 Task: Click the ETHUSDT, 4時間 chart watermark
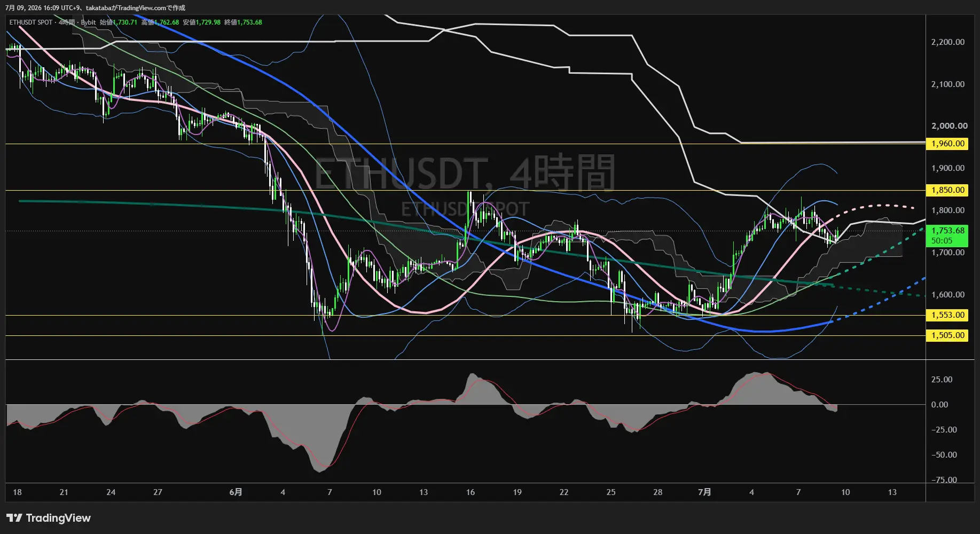coord(465,172)
